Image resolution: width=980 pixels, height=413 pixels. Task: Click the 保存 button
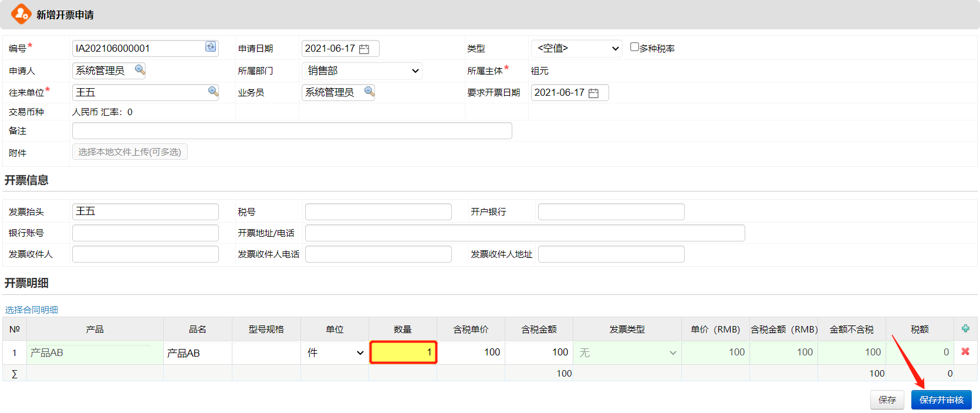click(887, 400)
